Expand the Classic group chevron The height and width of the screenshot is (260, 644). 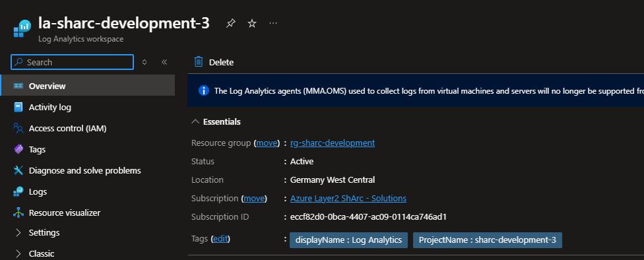coord(18,253)
